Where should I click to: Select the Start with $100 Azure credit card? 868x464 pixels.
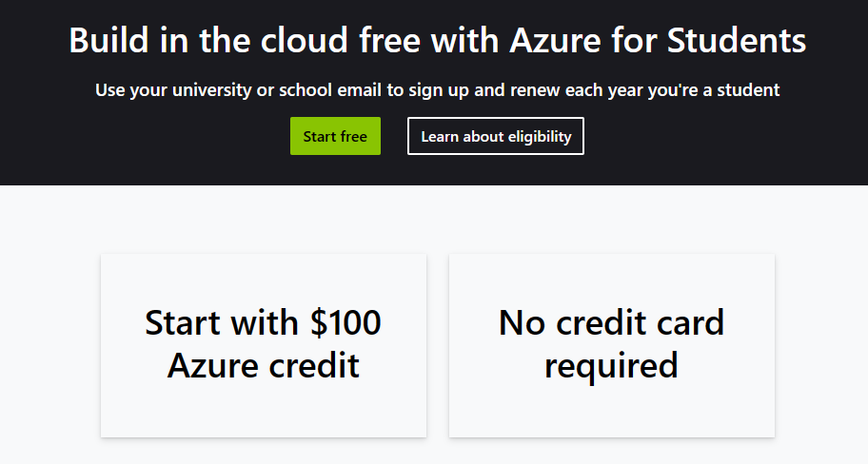point(264,346)
